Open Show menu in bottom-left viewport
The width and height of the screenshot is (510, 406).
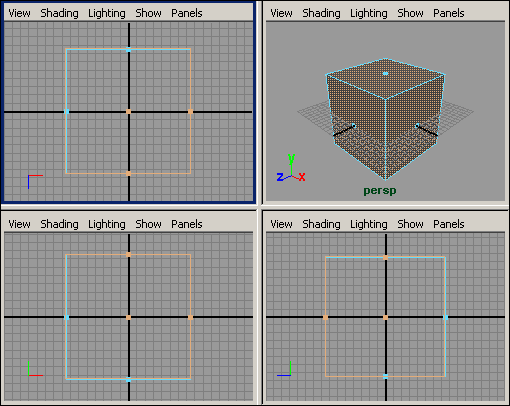pos(148,224)
